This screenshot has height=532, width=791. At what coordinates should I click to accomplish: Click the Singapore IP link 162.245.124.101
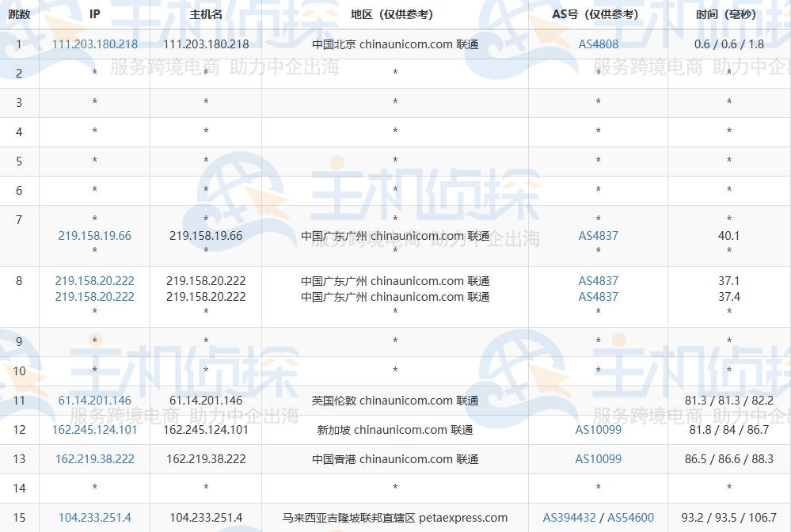pos(94,430)
